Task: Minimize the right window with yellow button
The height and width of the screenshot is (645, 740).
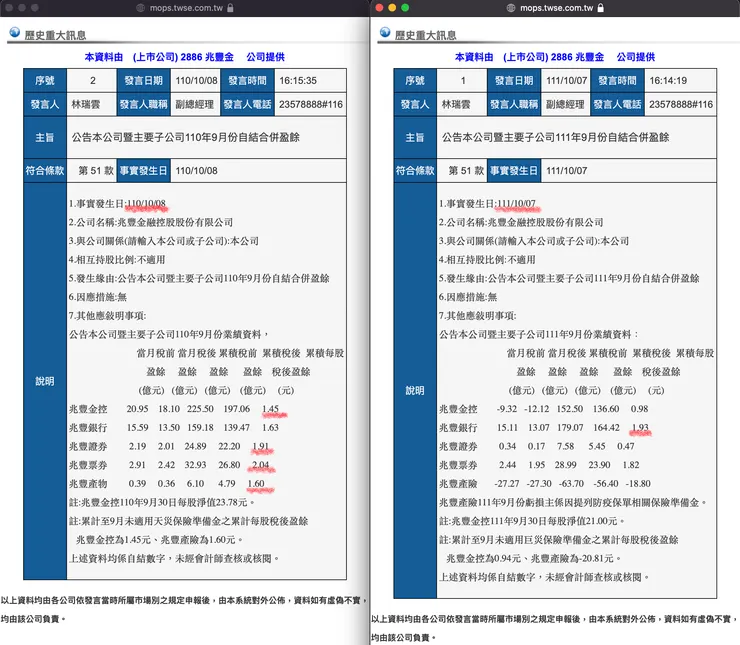Action: (x=392, y=8)
